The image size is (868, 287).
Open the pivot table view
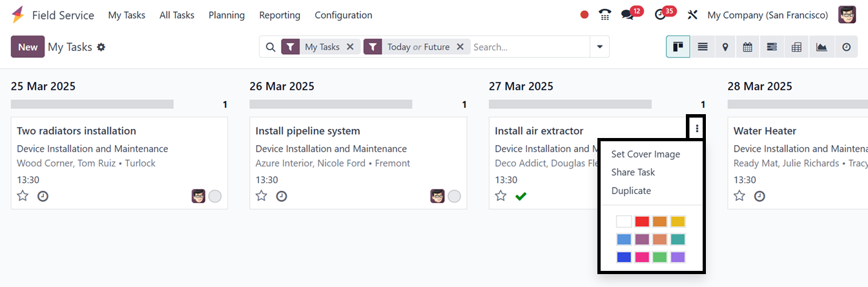[x=796, y=47]
